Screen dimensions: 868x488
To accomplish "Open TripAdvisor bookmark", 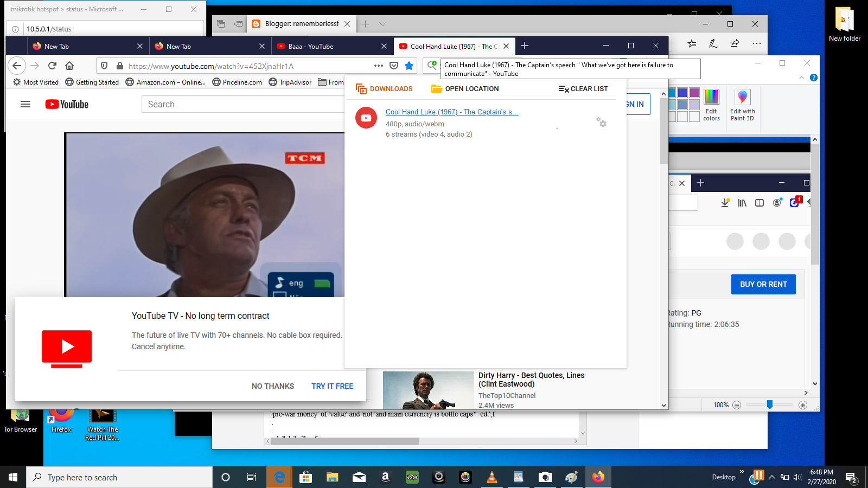I will [290, 82].
